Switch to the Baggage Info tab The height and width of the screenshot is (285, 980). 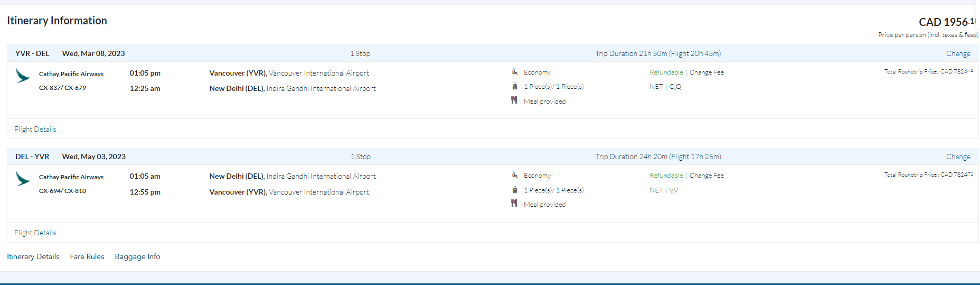137,256
